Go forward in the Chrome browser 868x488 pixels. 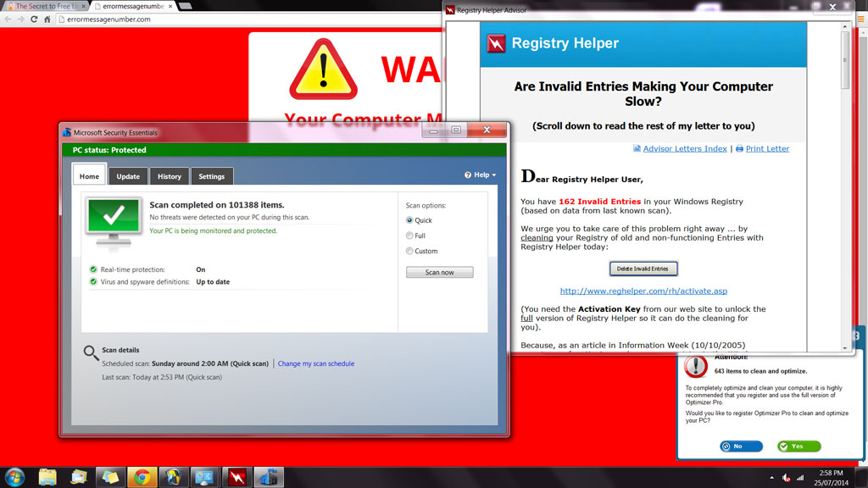[20, 19]
